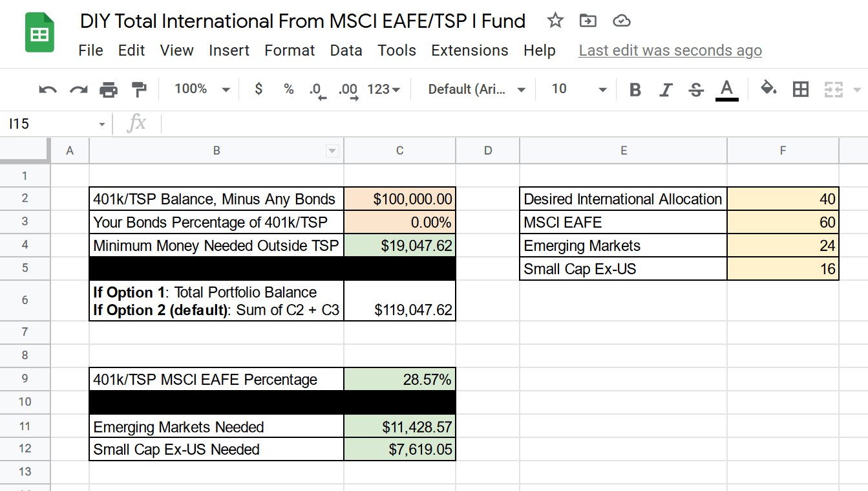The height and width of the screenshot is (491, 868).
Task: Open the Extensions menu
Action: coord(470,50)
